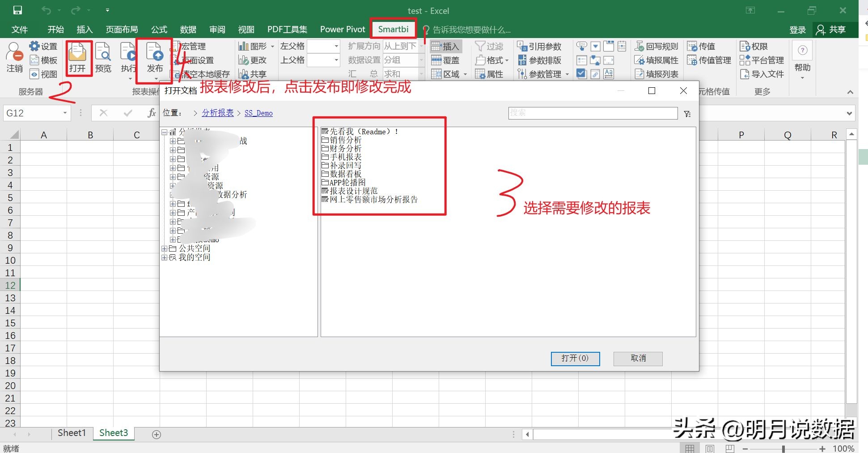This screenshot has height=453, width=868.
Task: Insert a checkbox control from the ribbon
Action: tap(581, 74)
